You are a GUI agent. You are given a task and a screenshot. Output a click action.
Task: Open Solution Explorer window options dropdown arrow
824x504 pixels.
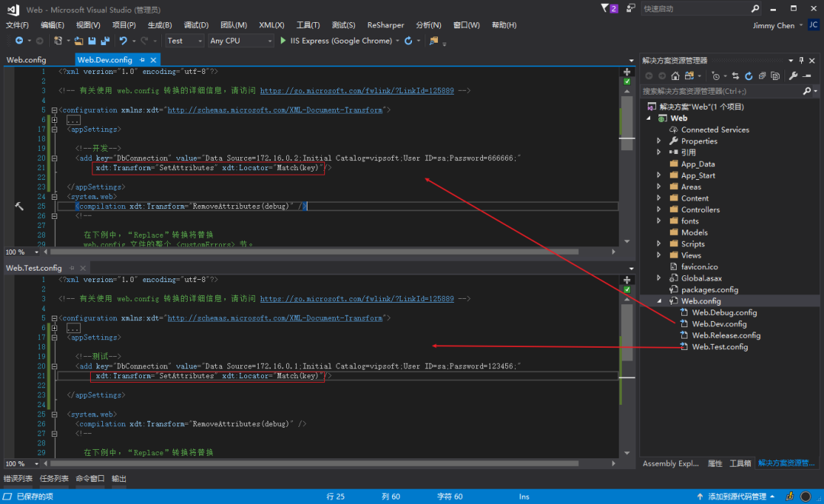click(790, 60)
